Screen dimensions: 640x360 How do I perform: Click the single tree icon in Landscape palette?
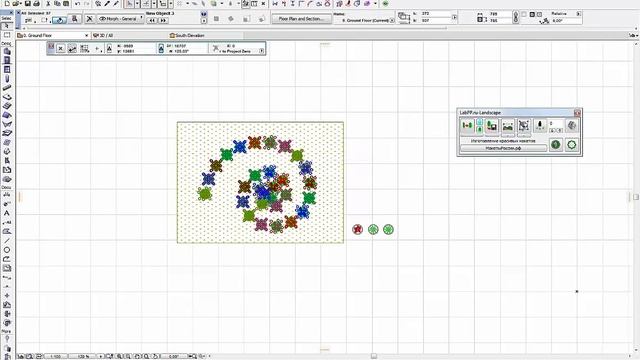540,126
